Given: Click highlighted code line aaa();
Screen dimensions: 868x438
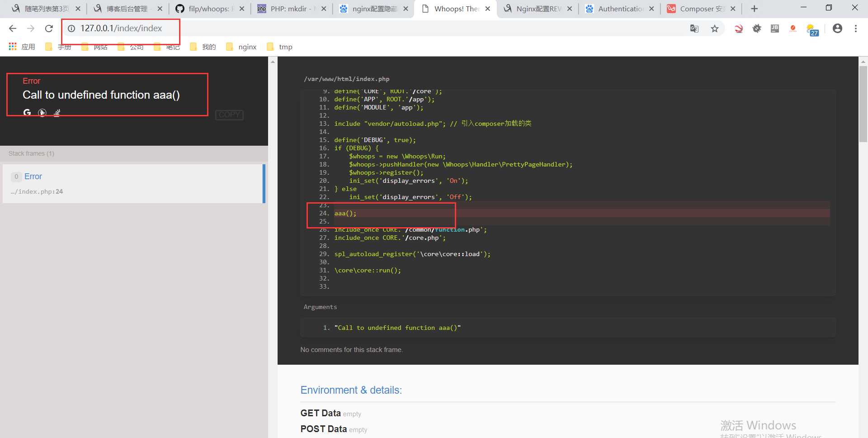Looking at the screenshot, I should [x=345, y=213].
